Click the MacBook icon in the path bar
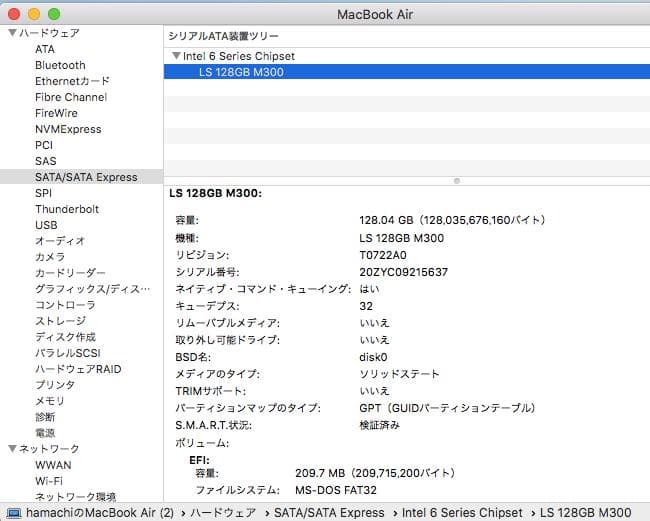The width and height of the screenshot is (650, 521). coord(13,513)
